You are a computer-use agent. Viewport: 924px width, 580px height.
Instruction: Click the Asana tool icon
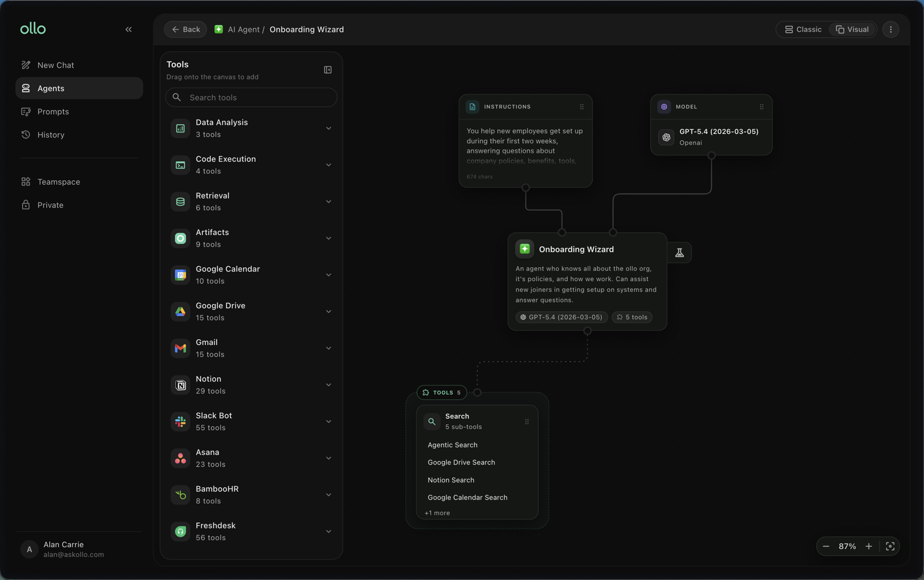pyautogui.click(x=181, y=458)
